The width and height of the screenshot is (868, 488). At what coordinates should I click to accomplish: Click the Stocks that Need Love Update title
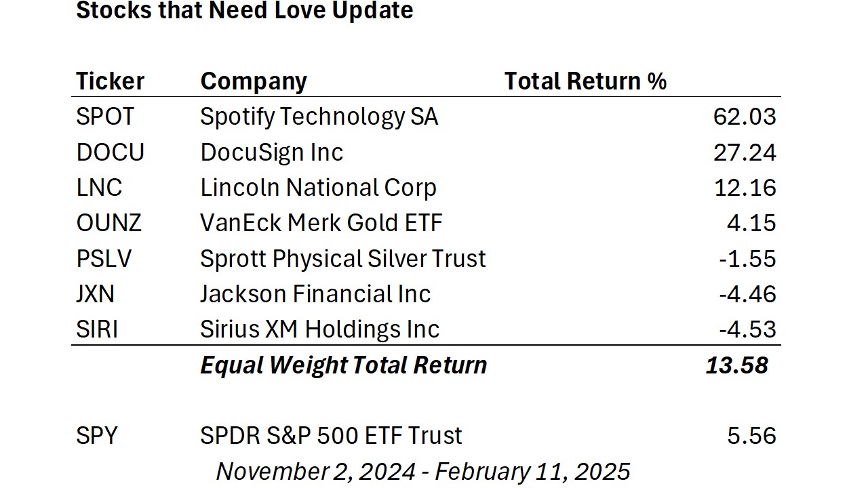(x=244, y=11)
